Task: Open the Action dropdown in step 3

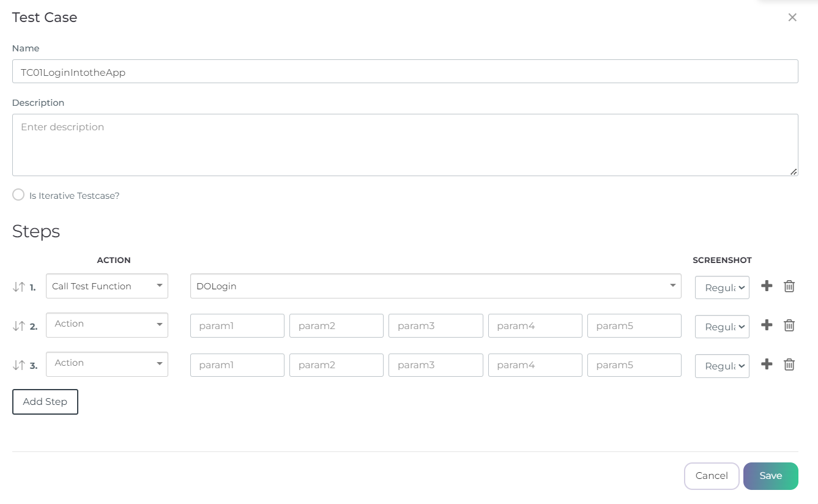Action: click(107, 364)
